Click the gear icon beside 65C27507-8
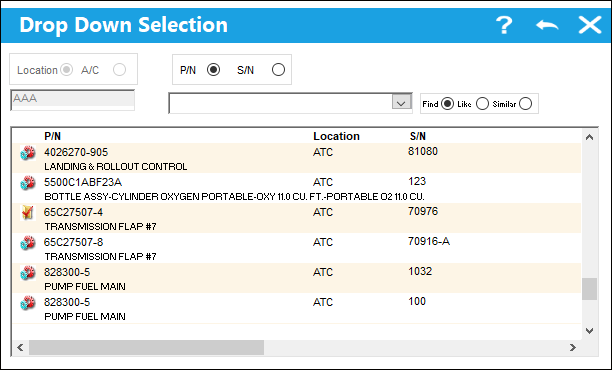This screenshot has width=612, height=370. pos(28,243)
